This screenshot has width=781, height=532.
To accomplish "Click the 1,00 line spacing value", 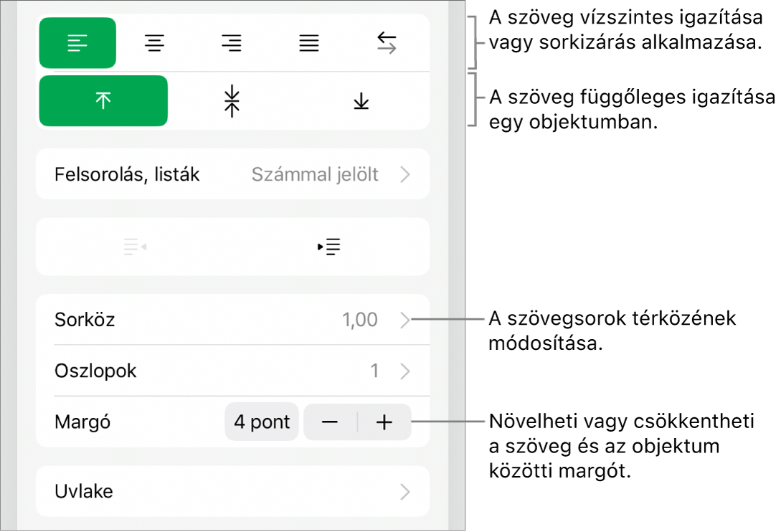I will [x=359, y=320].
